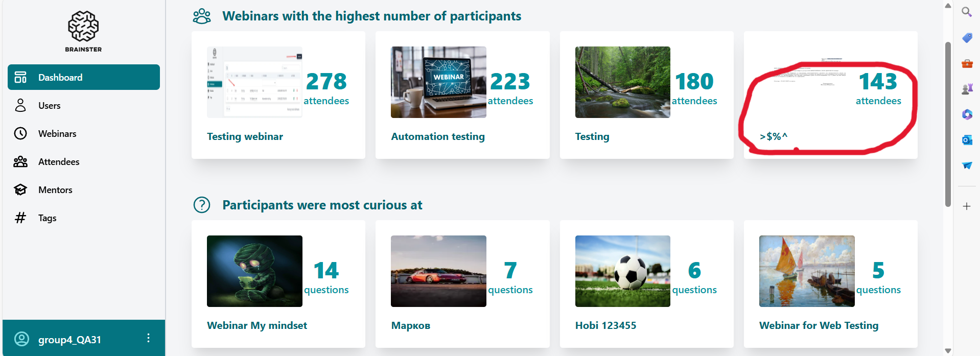Click the Tags hash icon
The width and height of the screenshot is (980, 356).
click(x=20, y=218)
